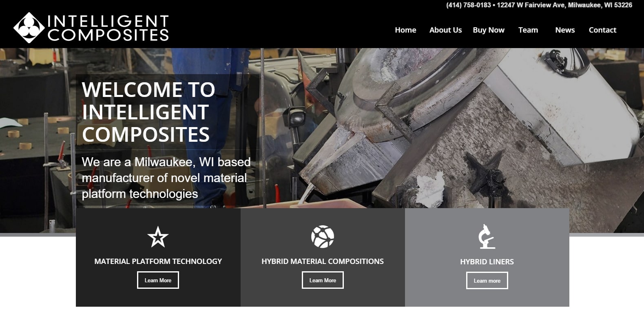Click the star icon above Material Platform Technology

158,237
